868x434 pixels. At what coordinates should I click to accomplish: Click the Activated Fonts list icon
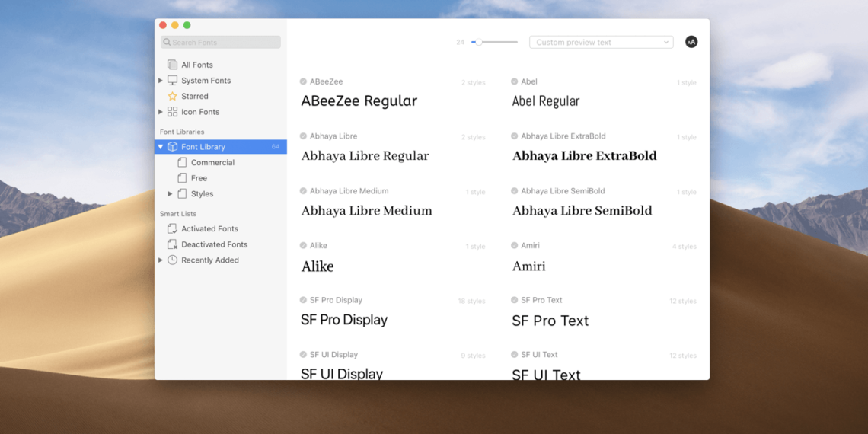(x=172, y=228)
